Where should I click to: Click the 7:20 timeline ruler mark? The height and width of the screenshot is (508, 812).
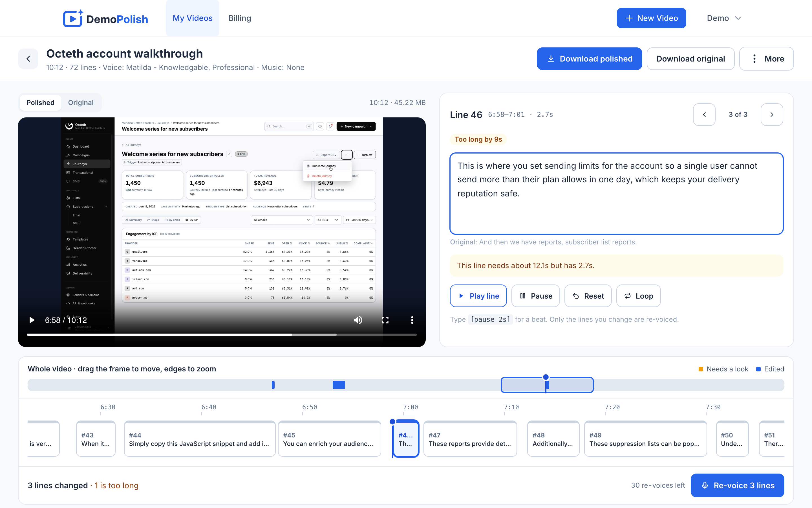pyautogui.click(x=612, y=407)
